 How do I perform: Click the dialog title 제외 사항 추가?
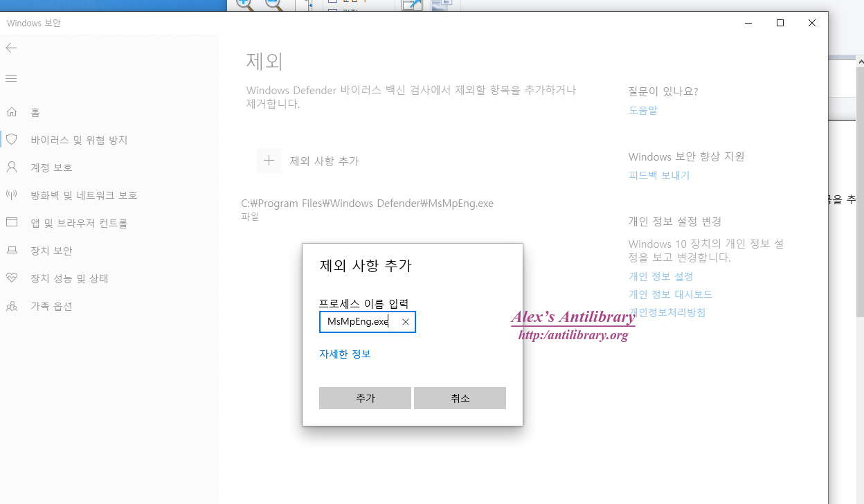[x=366, y=265]
